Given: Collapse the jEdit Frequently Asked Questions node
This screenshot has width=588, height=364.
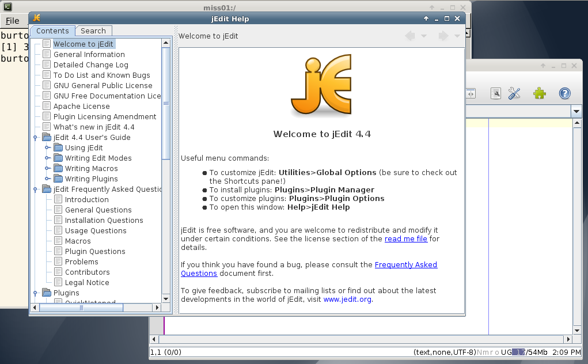Looking at the screenshot, I should (35, 189).
